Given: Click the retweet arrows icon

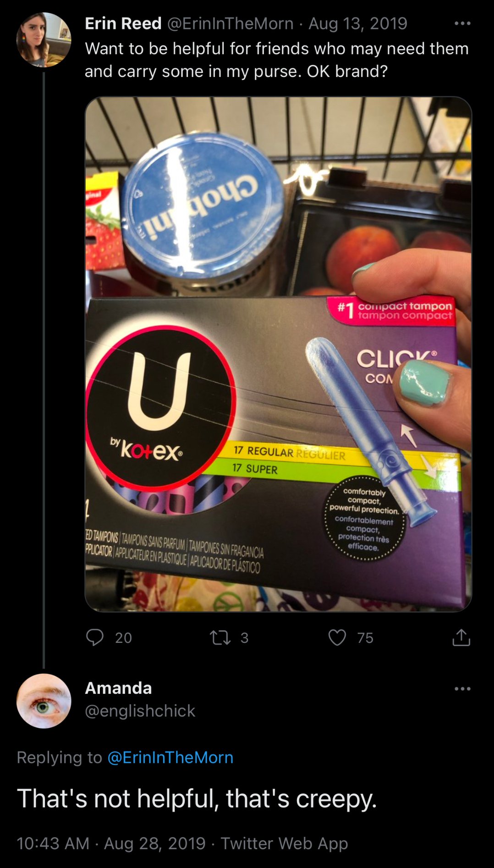Looking at the screenshot, I should coord(220,638).
